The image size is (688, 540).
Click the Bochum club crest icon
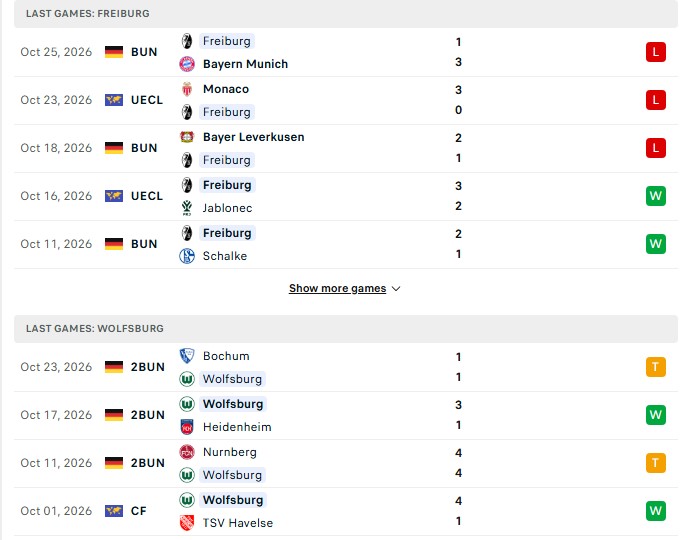click(x=187, y=356)
